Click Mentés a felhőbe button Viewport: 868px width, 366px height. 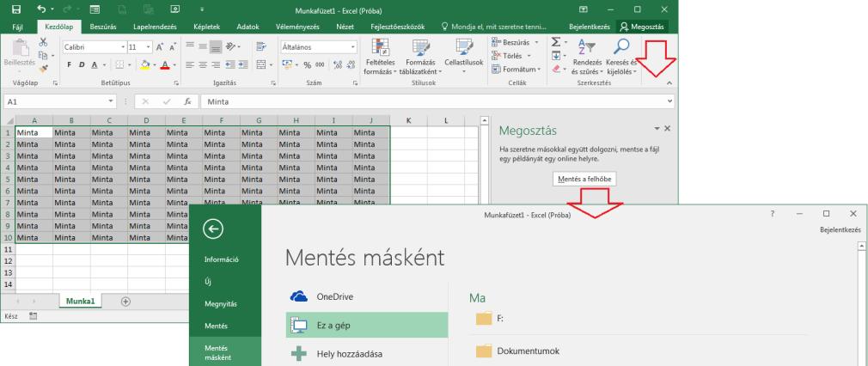[x=584, y=179]
